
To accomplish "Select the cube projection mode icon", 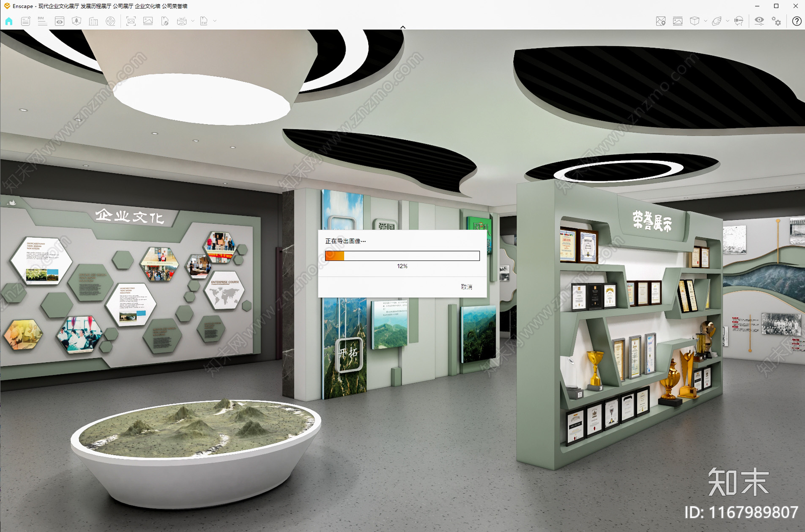I will coord(694,21).
